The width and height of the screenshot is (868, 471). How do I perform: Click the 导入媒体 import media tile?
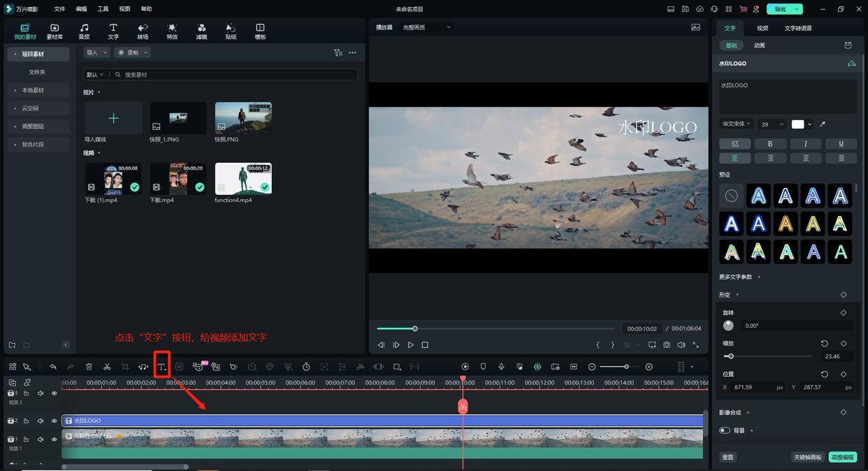pos(113,118)
